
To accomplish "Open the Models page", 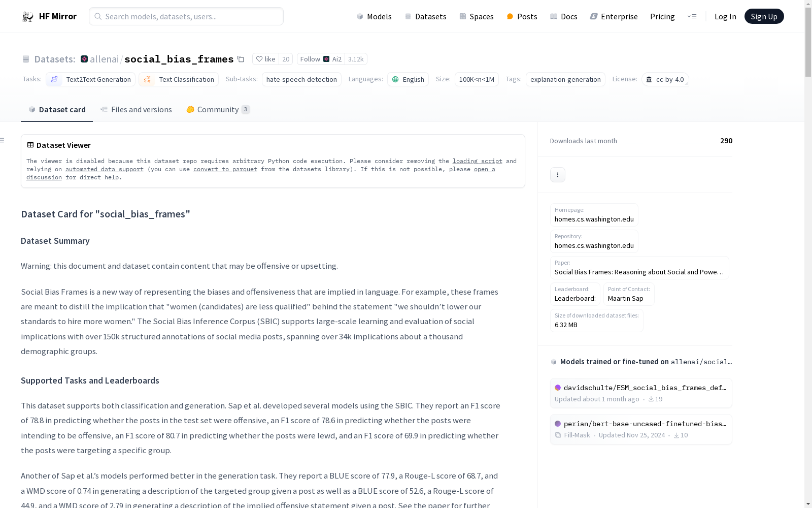I will click(x=374, y=17).
